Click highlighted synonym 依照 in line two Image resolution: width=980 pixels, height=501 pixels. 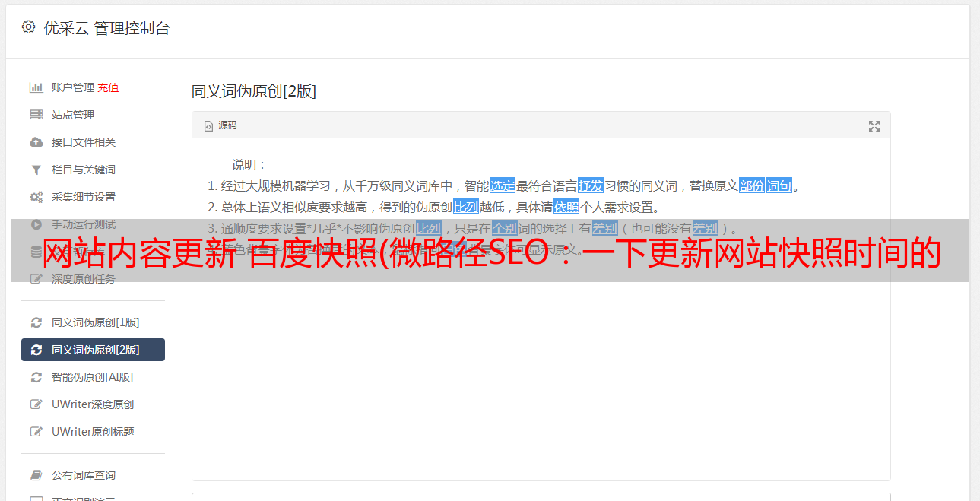pos(566,207)
